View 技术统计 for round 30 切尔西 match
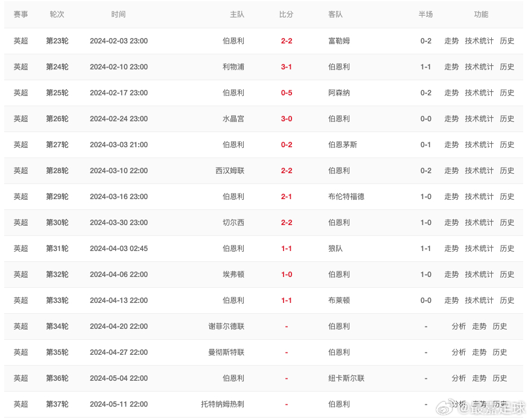The width and height of the screenshot is (531, 420). click(x=479, y=223)
